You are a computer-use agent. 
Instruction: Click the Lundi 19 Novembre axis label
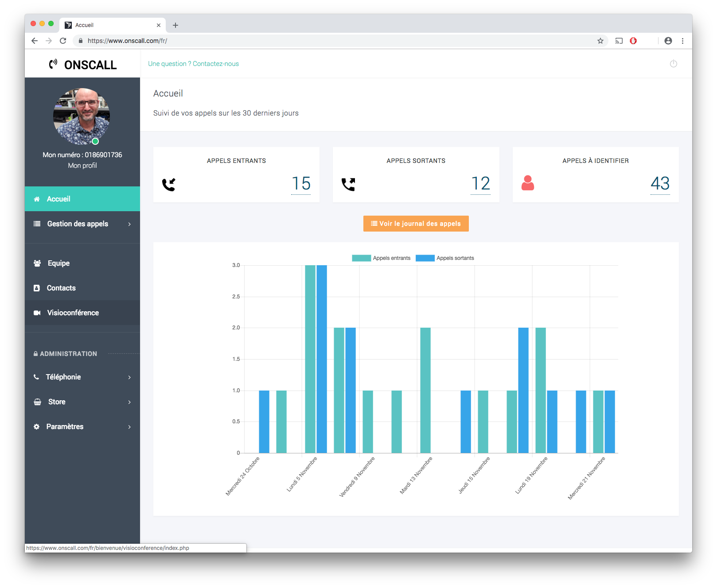(x=531, y=475)
